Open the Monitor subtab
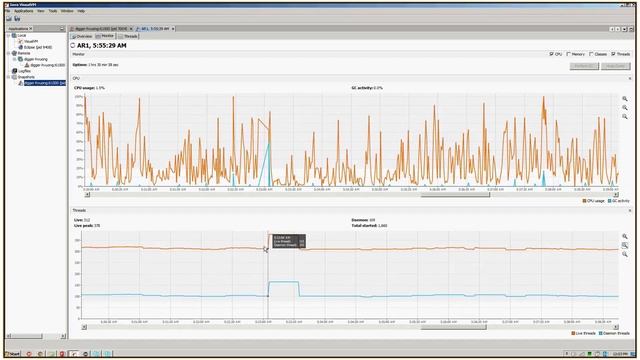Screen dimensions: 640x360 tap(105, 36)
